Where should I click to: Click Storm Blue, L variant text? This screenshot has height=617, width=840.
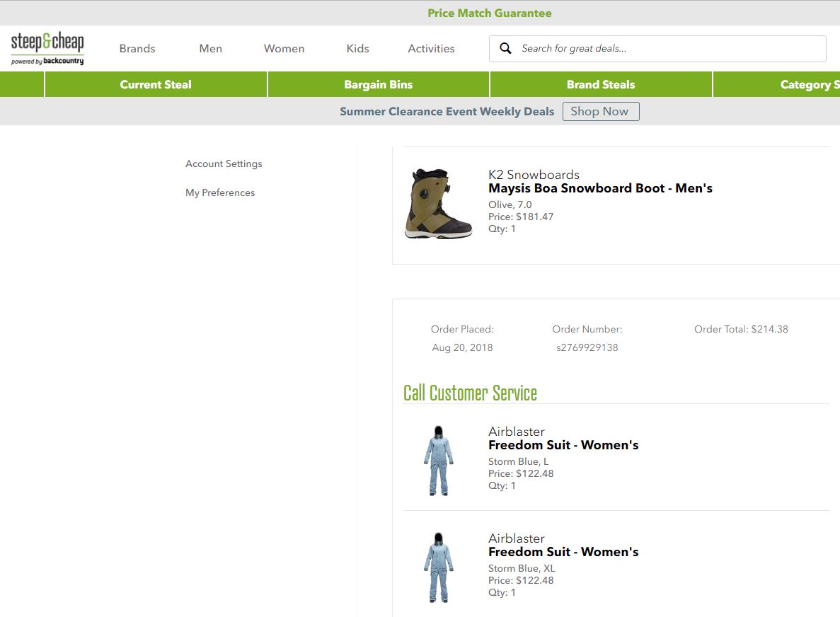[x=518, y=461]
